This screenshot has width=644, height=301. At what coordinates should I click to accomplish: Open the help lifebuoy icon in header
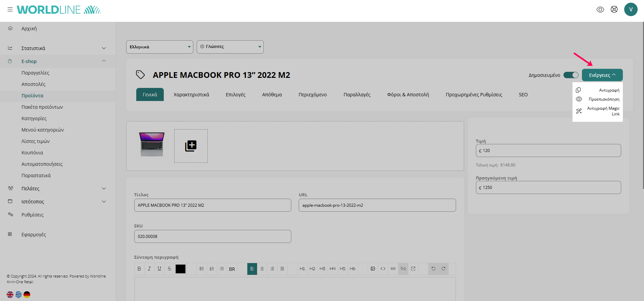[x=614, y=9]
